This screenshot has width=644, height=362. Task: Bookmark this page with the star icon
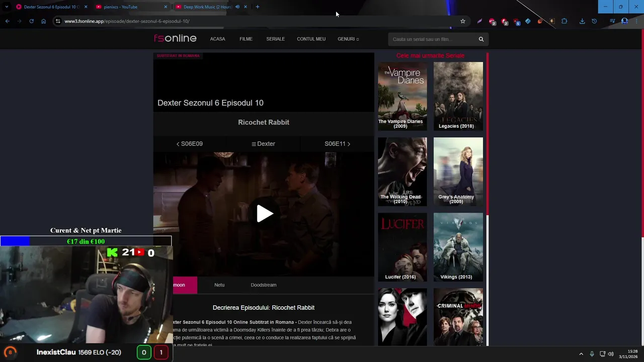tap(463, 21)
